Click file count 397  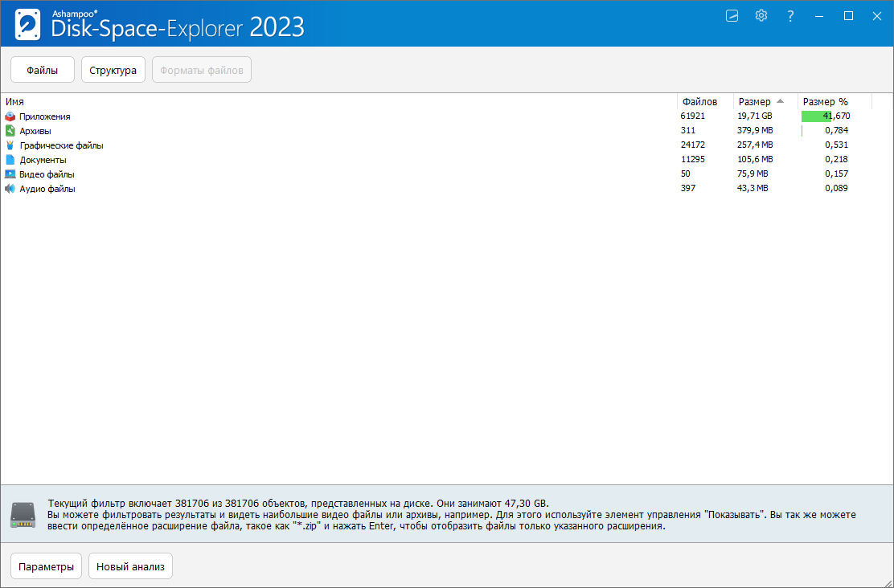[x=688, y=188]
